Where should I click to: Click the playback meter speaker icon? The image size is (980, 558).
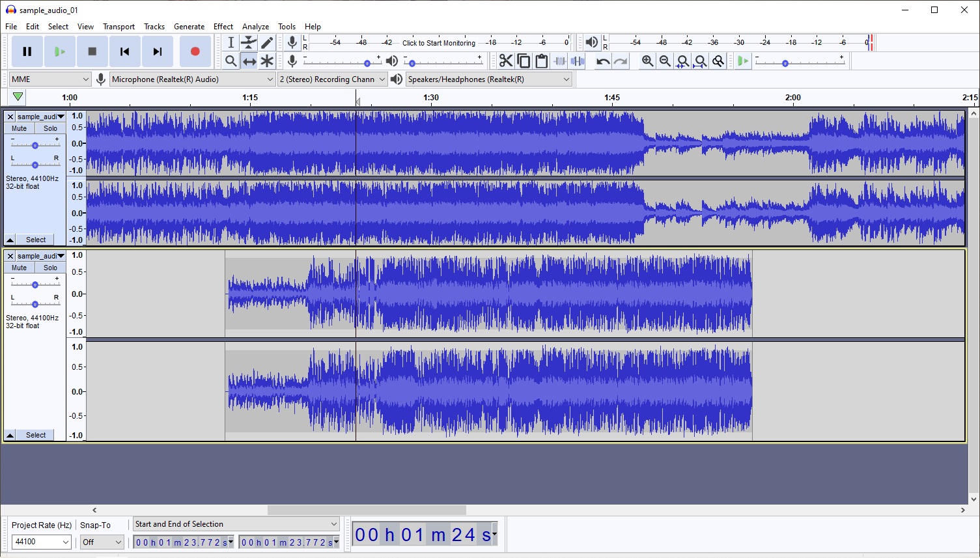tap(591, 43)
